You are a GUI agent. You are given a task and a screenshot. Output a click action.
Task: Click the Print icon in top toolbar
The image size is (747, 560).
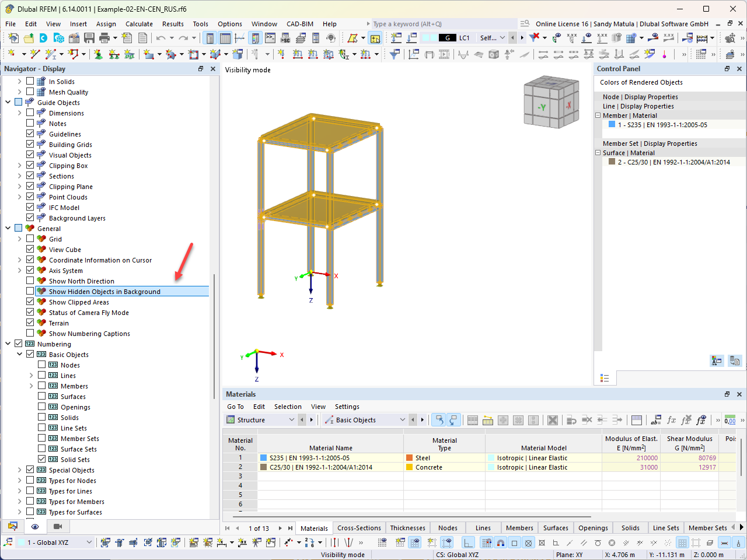104,38
